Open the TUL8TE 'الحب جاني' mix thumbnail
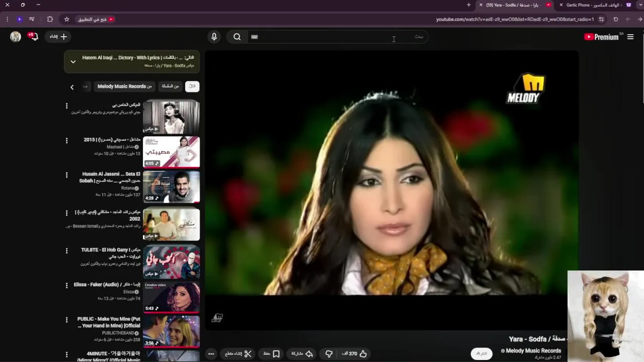The width and height of the screenshot is (644, 362). pos(171,262)
